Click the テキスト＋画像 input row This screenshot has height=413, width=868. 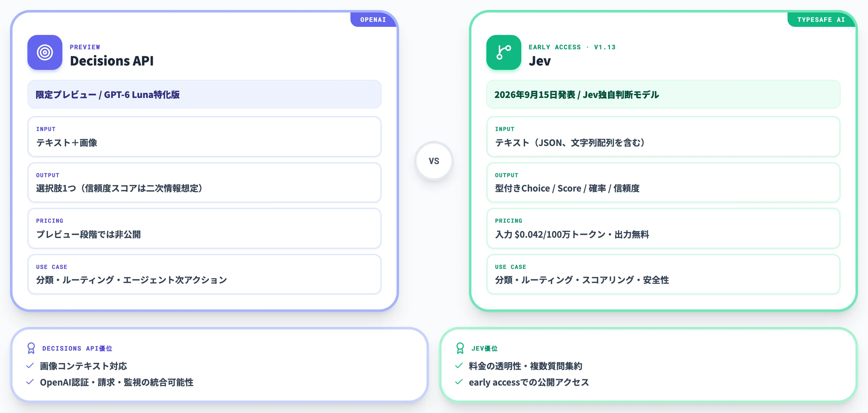(204, 137)
